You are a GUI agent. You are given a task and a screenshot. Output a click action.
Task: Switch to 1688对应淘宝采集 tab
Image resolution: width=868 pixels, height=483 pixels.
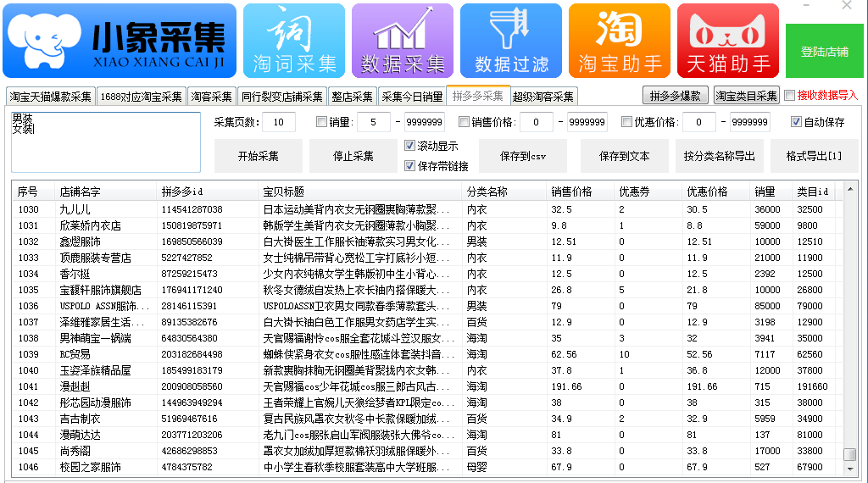point(142,97)
